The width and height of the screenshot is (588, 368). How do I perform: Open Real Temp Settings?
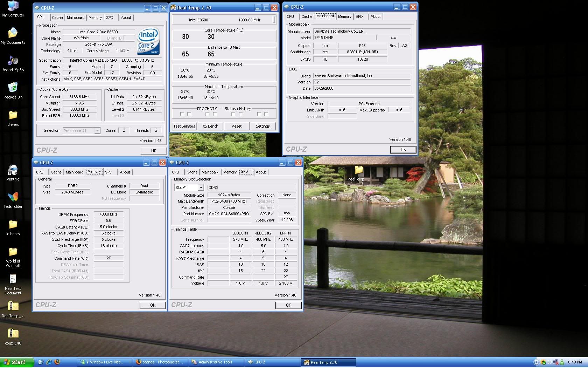click(263, 126)
